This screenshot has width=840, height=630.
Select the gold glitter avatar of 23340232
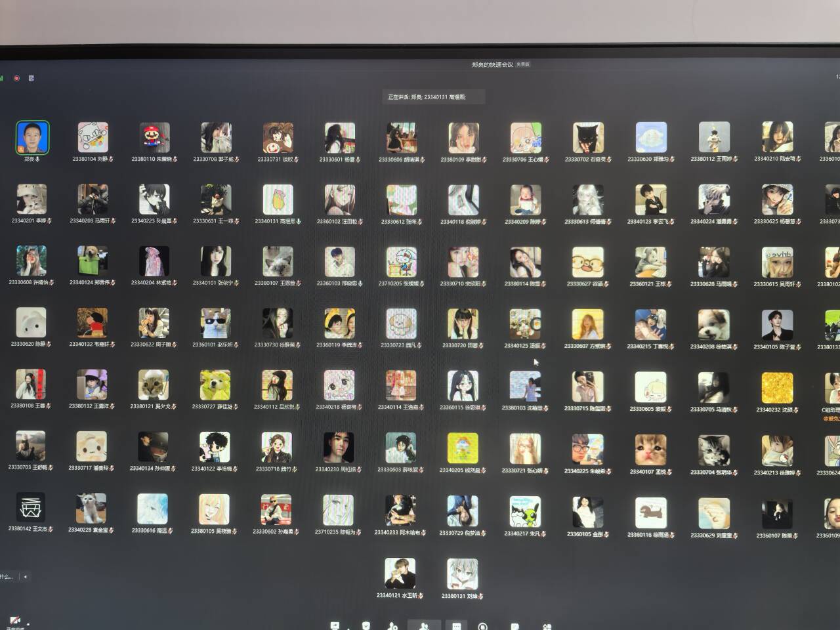click(x=778, y=388)
